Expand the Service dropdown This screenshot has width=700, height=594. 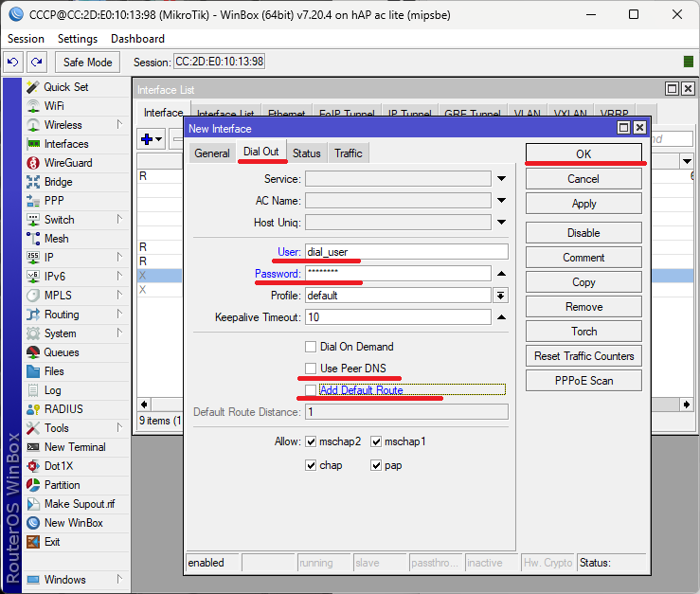(500, 179)
